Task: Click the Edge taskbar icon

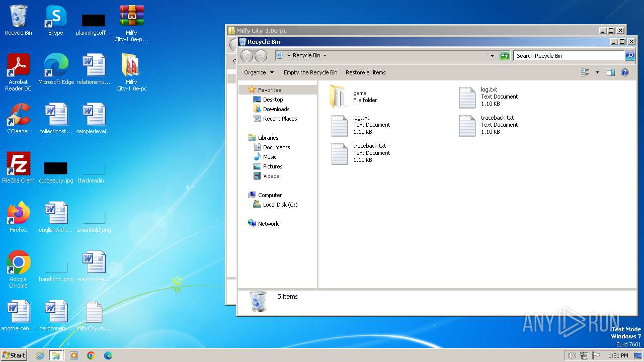Action: (x=108, y=355)
